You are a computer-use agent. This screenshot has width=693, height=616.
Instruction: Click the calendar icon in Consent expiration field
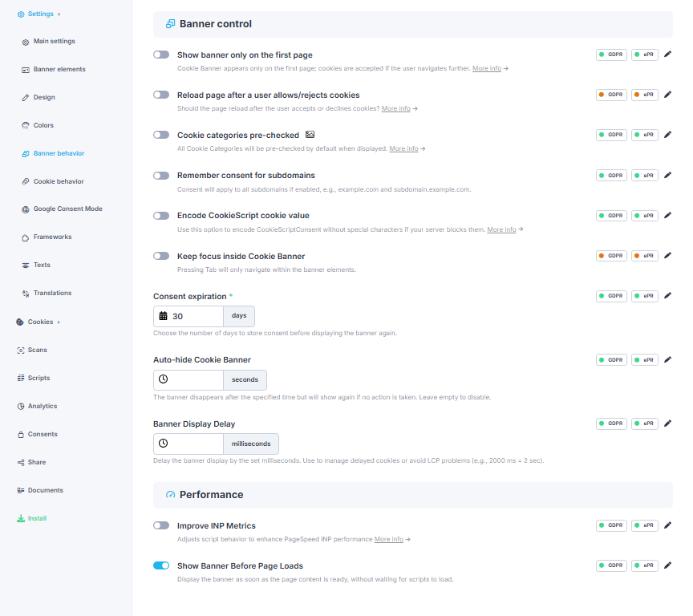click(x=163, y=316)
